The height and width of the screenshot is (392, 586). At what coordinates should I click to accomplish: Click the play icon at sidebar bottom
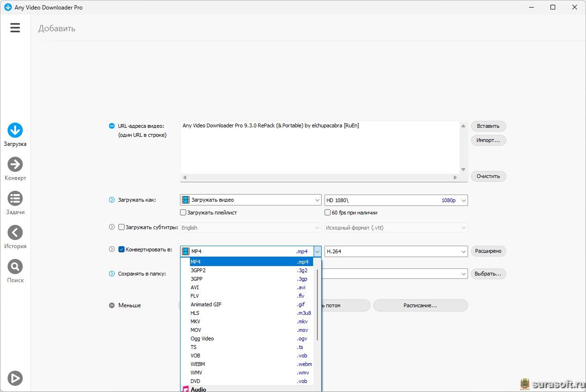coord(15,378)
